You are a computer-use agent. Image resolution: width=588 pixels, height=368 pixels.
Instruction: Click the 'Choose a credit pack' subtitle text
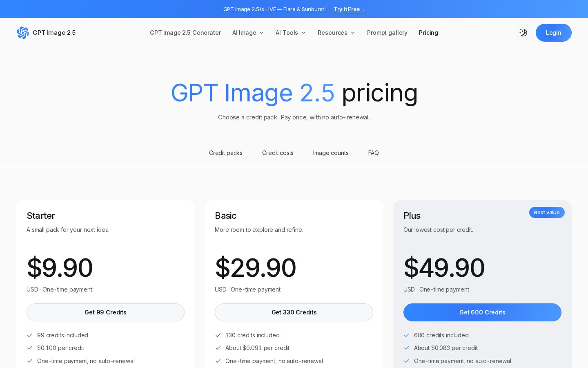294,117
